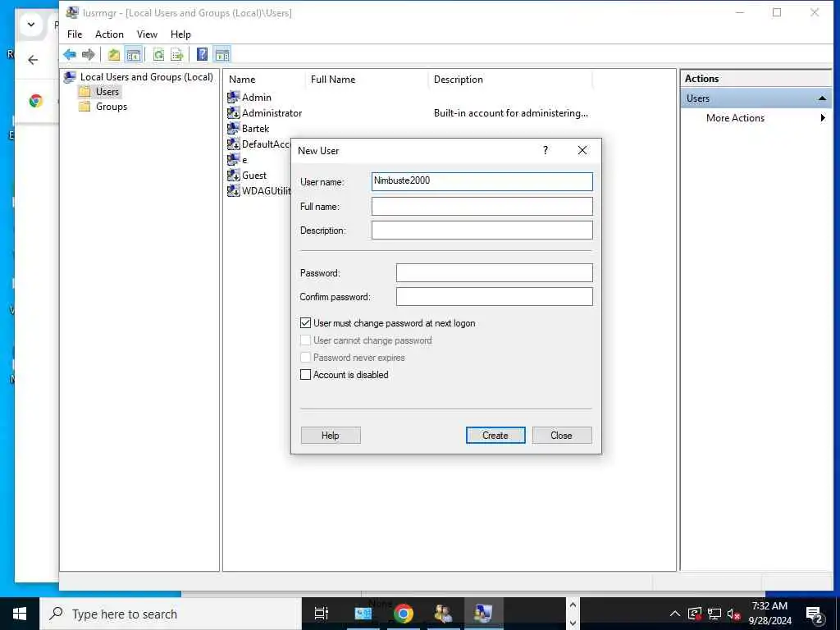
Task: Select 'Local Users and Groups (Local)' root node
Action: coord(139,76)
